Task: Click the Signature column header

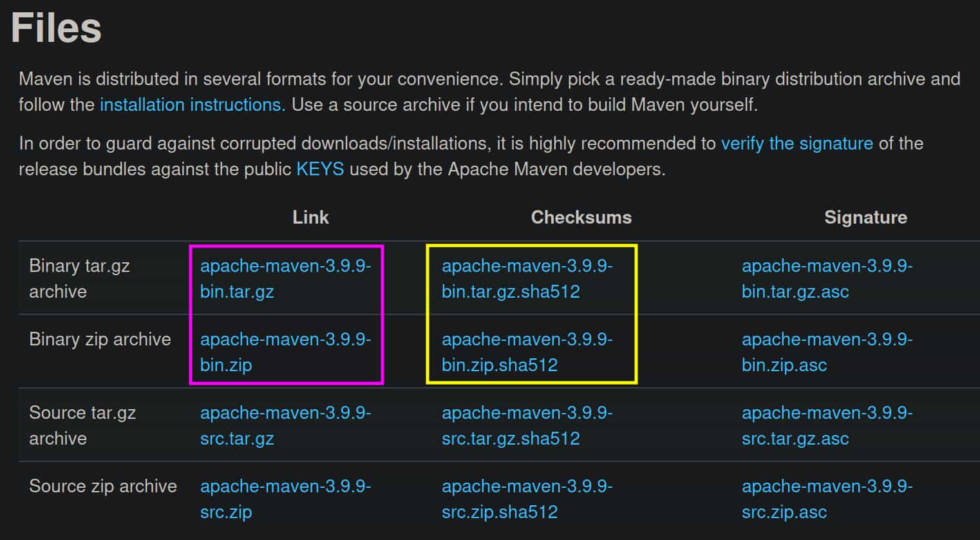Action: tap(865, 217)
